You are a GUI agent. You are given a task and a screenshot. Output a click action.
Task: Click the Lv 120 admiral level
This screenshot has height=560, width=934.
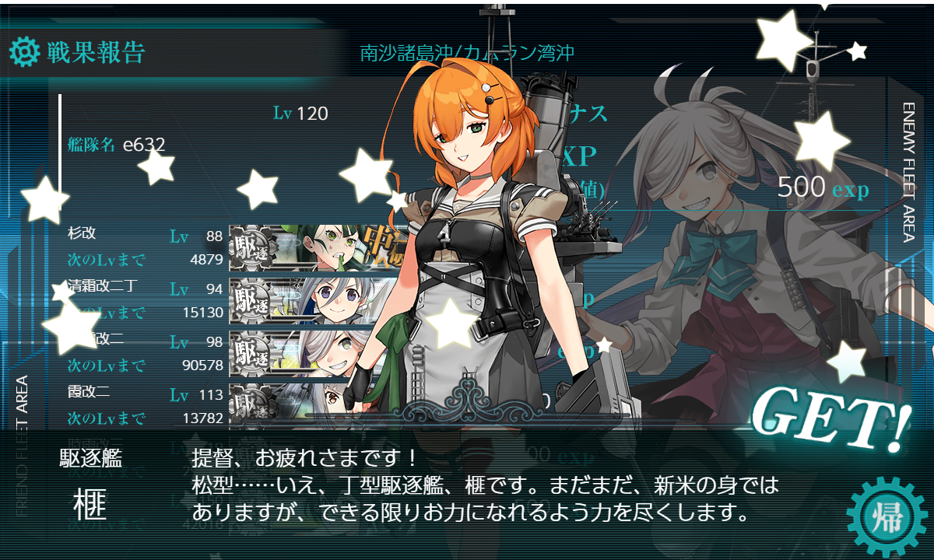click(x=300, y=114)
